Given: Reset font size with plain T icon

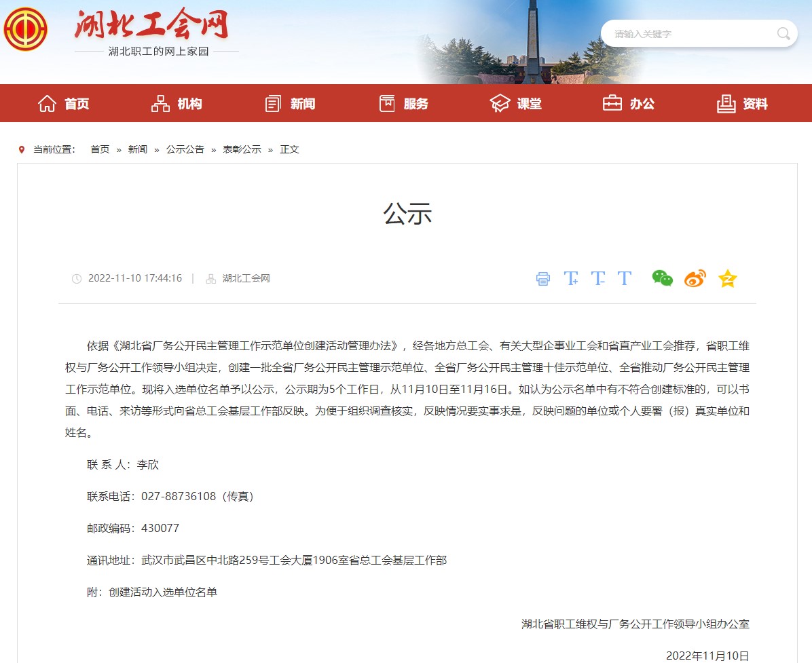Looking at the screenshot, I should coord(624,278).
